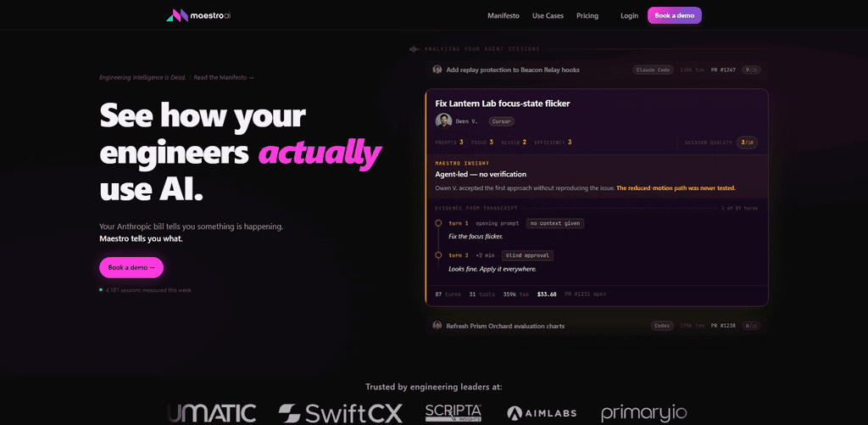Follow the Read the Manifesto link
This screenshot has width=868, height=425.
coord(224,77)
